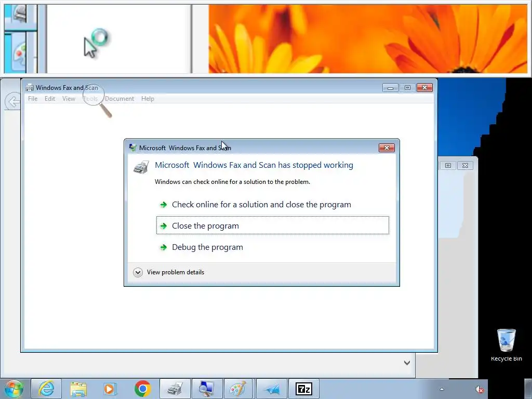
Task: Click the restore button of background window
Action: pos(448,165)
